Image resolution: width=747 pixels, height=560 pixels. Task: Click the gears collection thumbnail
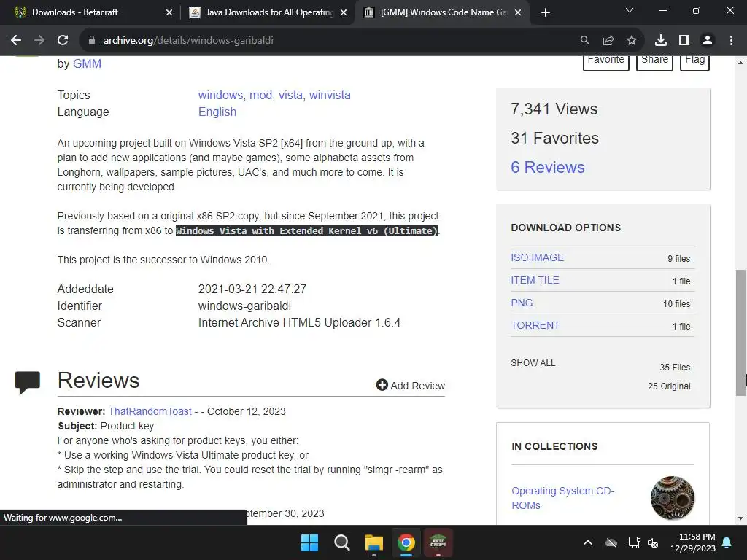[x=672, y=498]
